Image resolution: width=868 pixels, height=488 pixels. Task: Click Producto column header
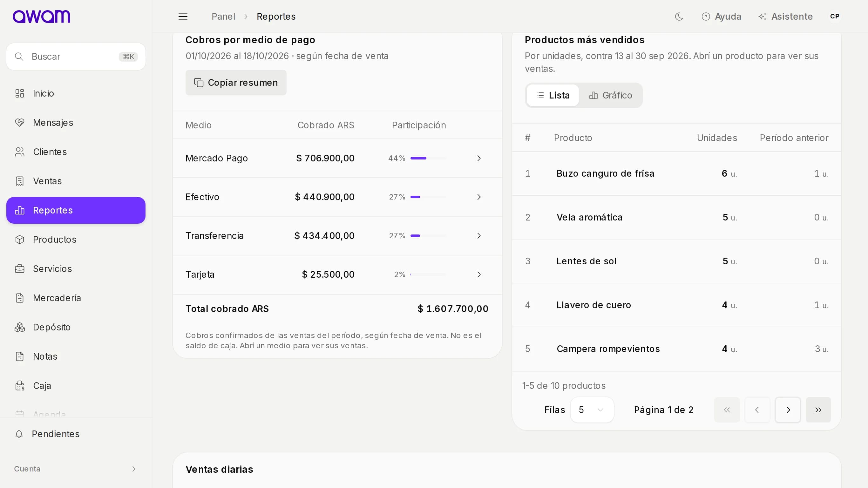pyautogui.click(x=573, y=138)
